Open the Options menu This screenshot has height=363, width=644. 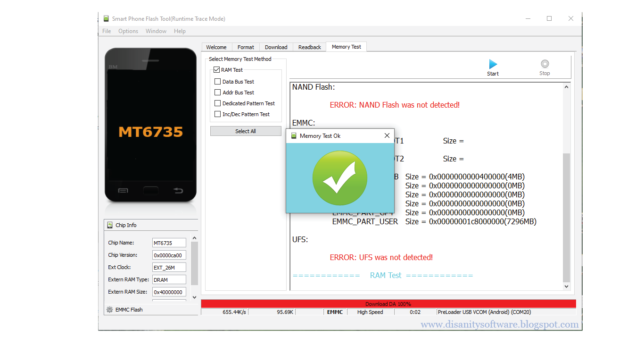point(128,31)
